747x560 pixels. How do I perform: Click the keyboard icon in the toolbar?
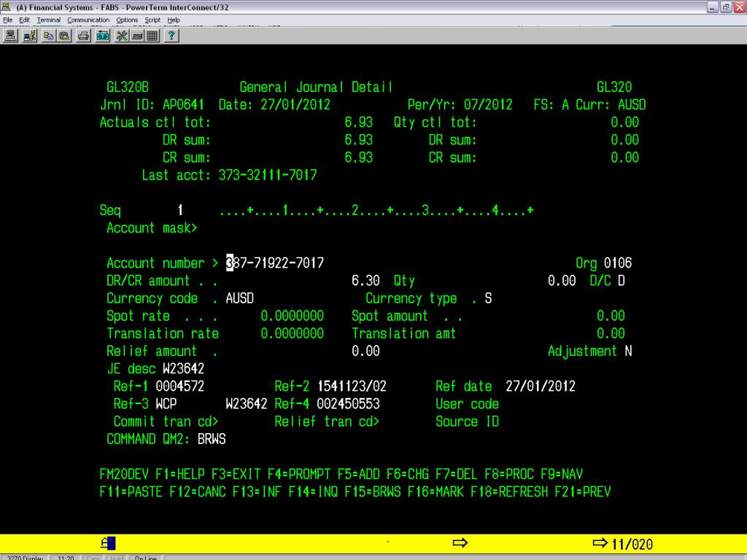(137, 36)
